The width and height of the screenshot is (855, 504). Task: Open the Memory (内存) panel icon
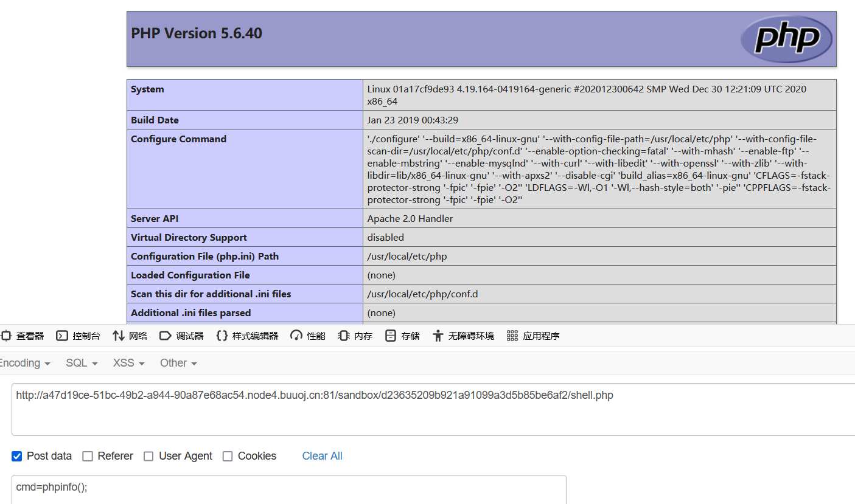click(344, 336)
